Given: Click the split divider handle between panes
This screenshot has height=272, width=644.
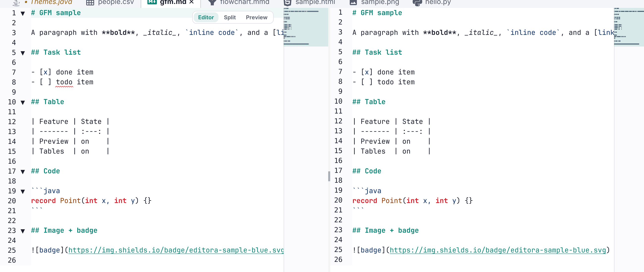Looking at the screenshot, I should pyautogui.click(x=329, y=176).
